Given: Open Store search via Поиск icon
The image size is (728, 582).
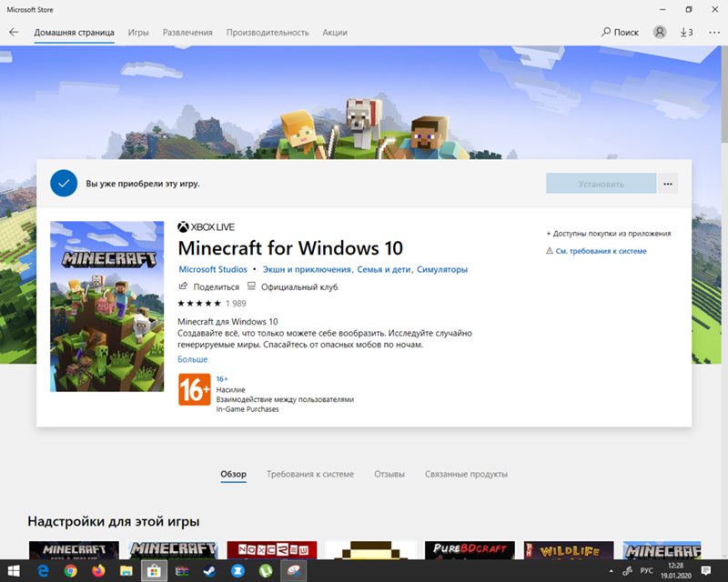Looking at the screenshot, I should tap(622, 31).
